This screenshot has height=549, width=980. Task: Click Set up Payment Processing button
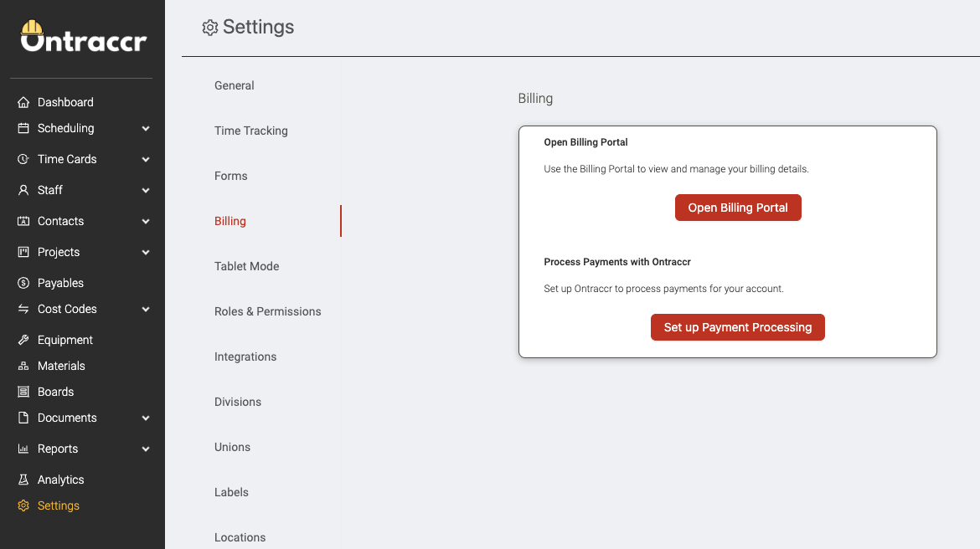click(x=737, y=327)
